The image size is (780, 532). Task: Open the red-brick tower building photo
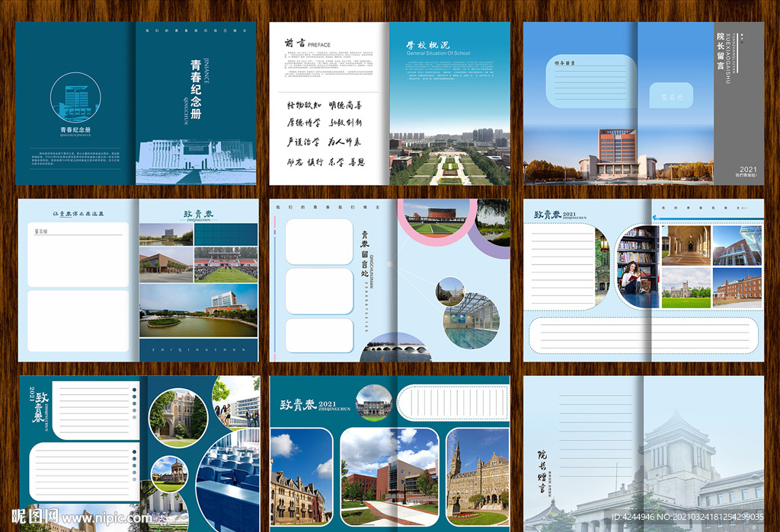coord(618,155)
